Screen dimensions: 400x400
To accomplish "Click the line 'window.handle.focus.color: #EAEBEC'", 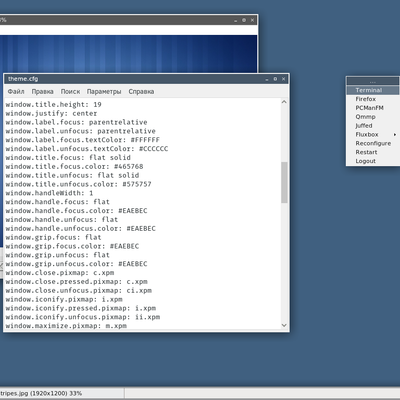I will (76, 211).
